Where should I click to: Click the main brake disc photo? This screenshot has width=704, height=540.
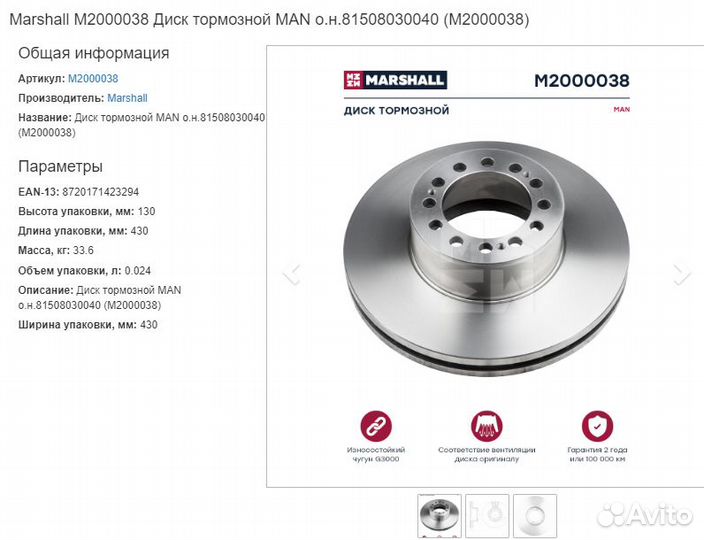(487, 259)
